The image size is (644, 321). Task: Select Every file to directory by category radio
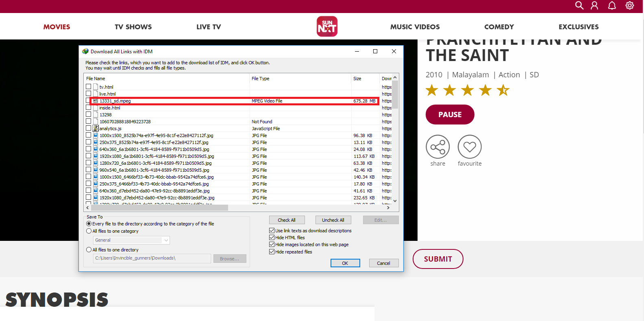tap(89, 224)
